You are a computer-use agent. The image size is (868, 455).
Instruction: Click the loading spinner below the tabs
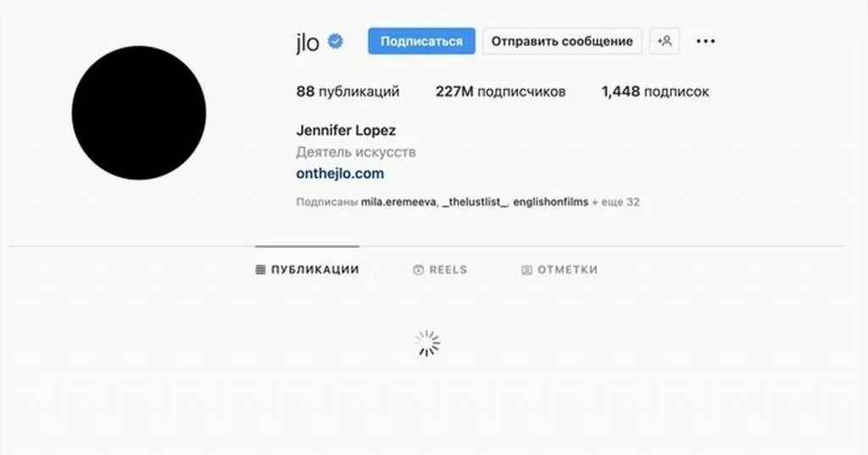(x=427, y=343)
